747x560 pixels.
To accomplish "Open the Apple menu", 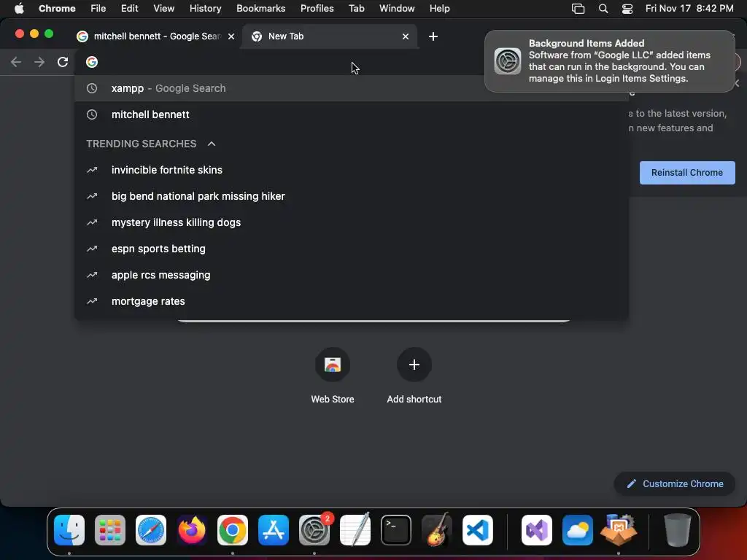I will (19, 9).
